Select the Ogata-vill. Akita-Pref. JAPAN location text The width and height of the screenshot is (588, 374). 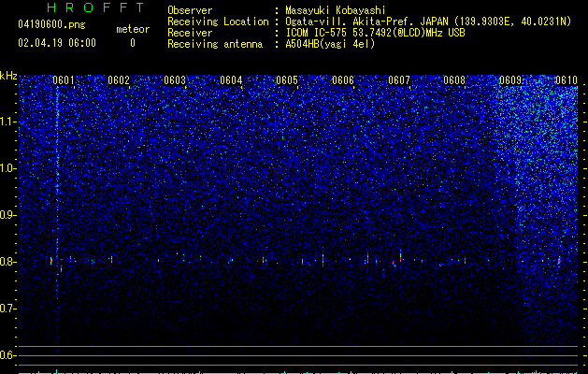coord(428,22)
